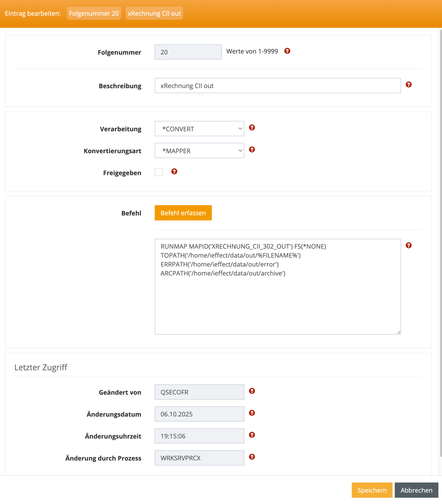The height and width of the screenshot is (504, 442).
Task: Click the Folgenummer 20 header tag
Action: click(94, 13)
